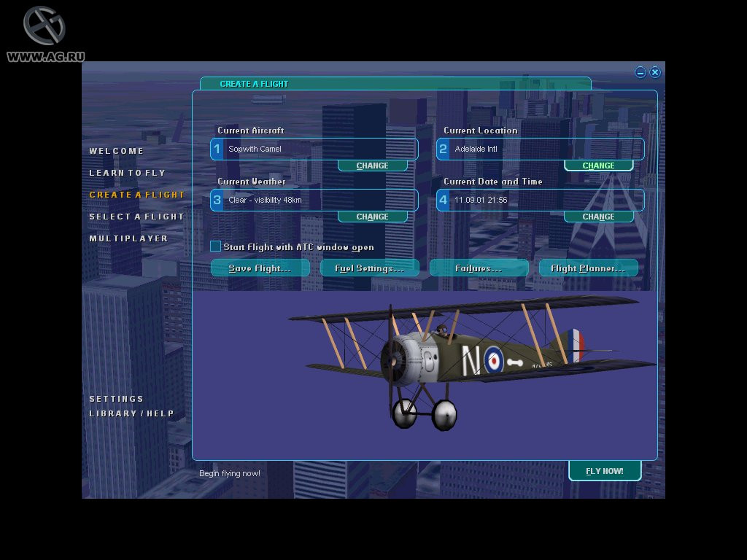Open Select A Flight section
The height and width of the screenshot is (560, 747).
pos(136,217)
